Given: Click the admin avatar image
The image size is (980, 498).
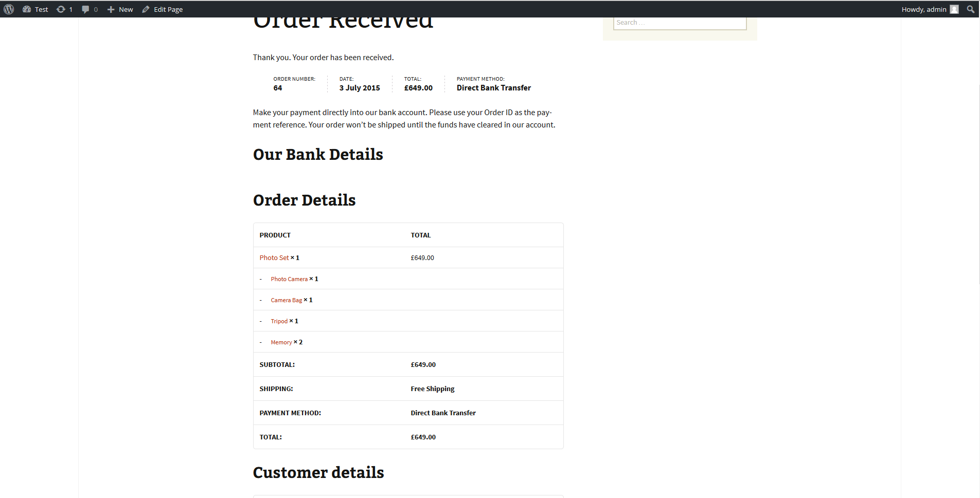Looking at the screenshot, I should click(954, 9).
